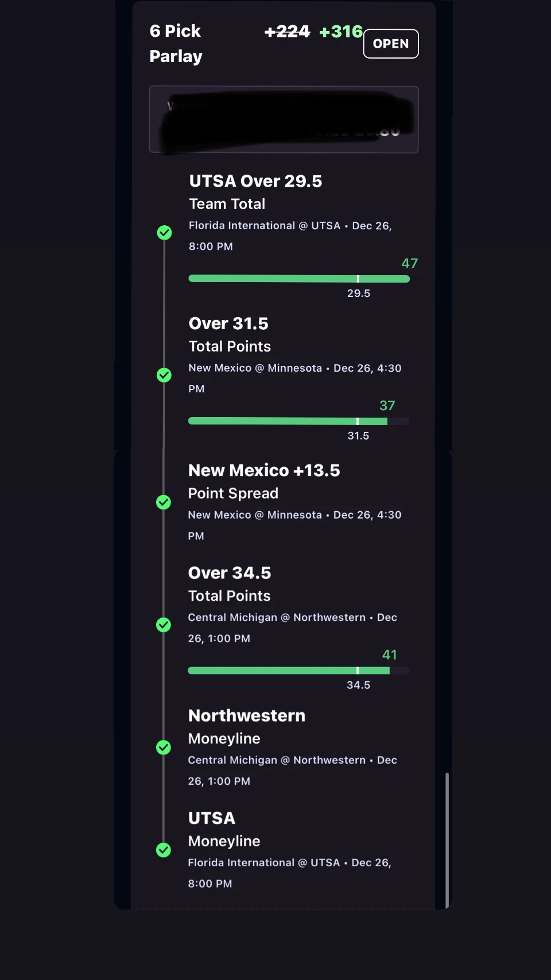The height and width of the screenshot is (980, 551).
Task: Click green checkmark beside Over 34.5 pick
Action: 164,624
